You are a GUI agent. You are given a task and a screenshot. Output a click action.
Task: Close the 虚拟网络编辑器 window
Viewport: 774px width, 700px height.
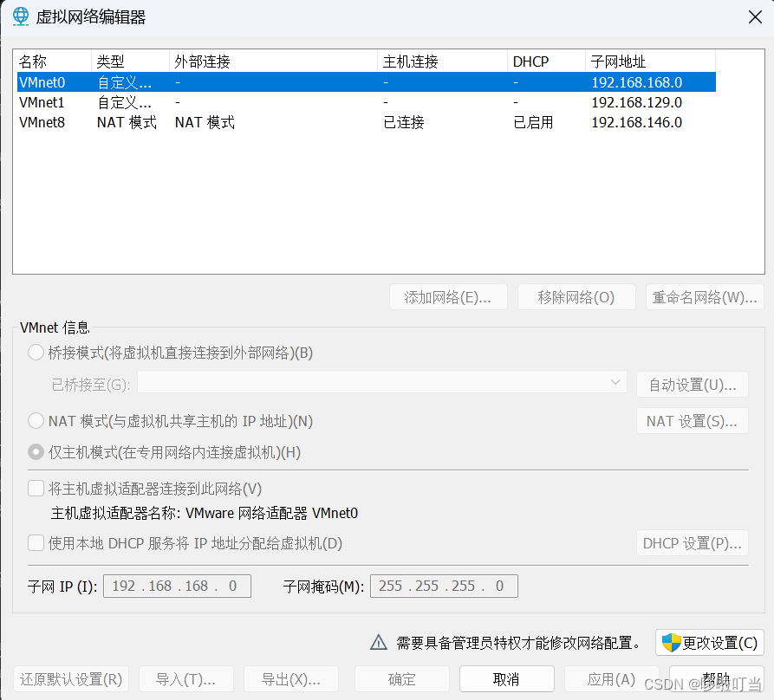tap(755, 17)
